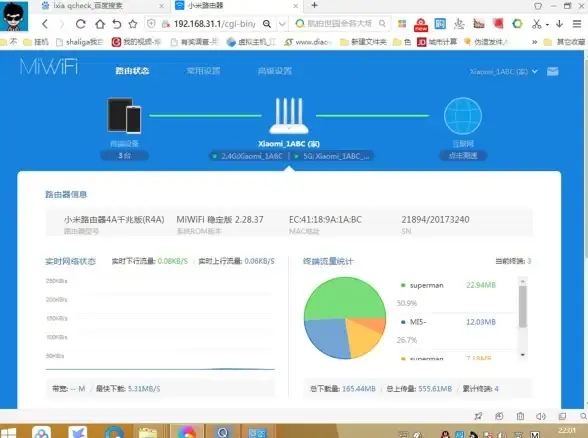Click the device list scrollbar thumb

point(523,306)
